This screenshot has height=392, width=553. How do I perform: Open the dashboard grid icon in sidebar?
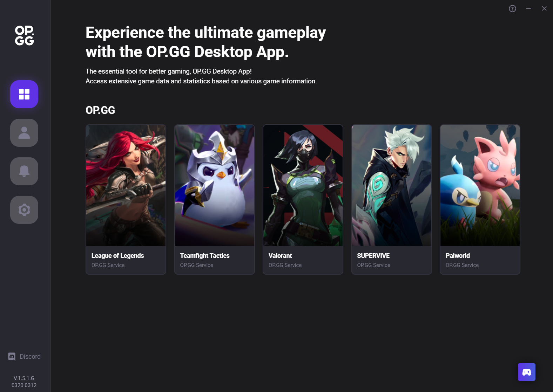[24, 94]
